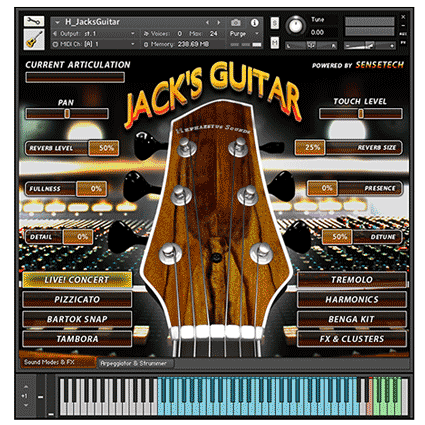Shift keyboard octave down arrow
425x425 pixels.
tap(26, 405)
